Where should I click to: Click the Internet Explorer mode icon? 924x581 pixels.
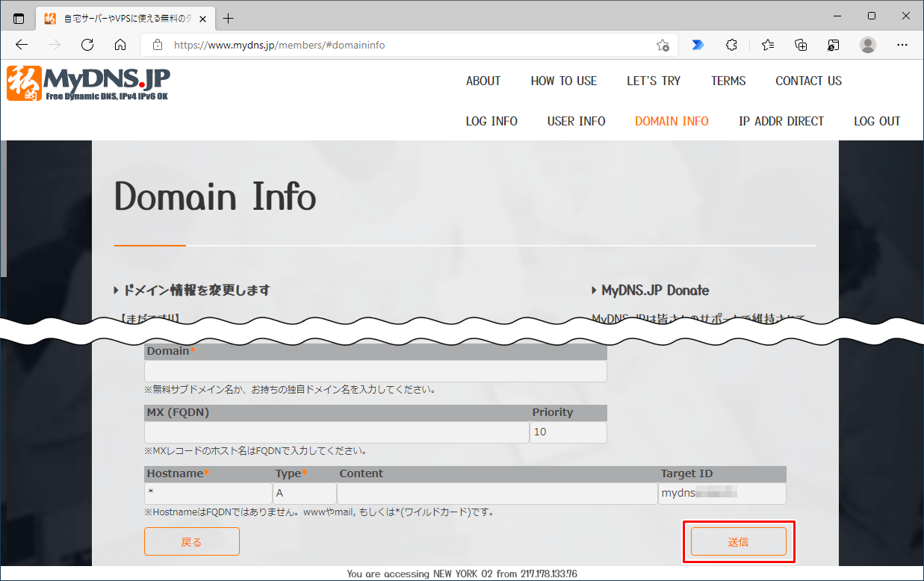[x=833, y=45]
